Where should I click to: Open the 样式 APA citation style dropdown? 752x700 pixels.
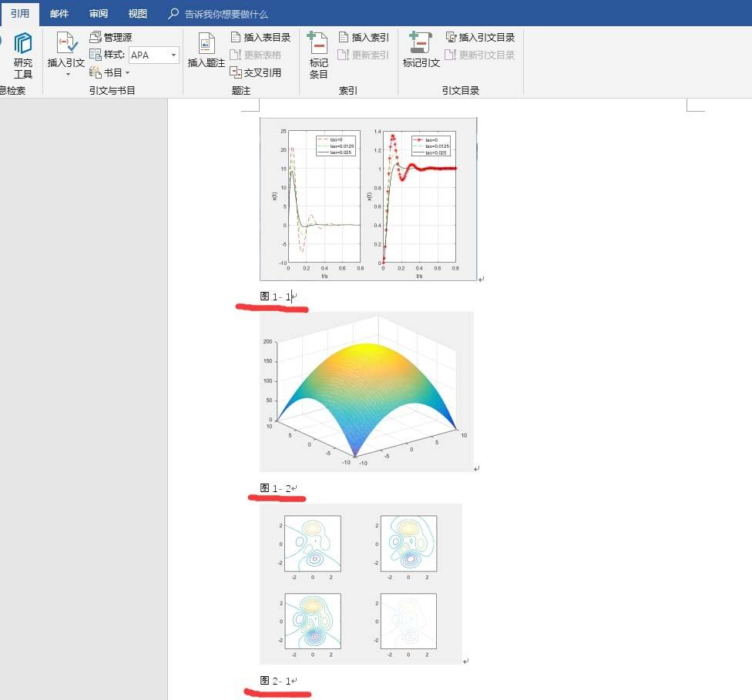[173, 55]
